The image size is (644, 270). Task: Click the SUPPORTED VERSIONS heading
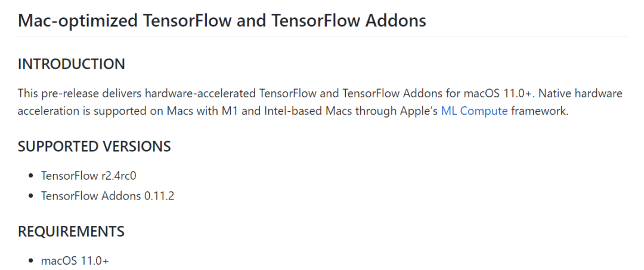point(94,146)
